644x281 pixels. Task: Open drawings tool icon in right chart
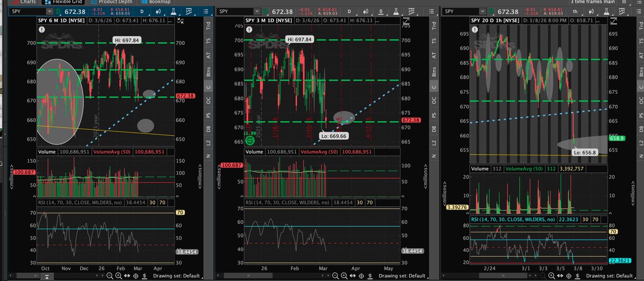(621, 11)
